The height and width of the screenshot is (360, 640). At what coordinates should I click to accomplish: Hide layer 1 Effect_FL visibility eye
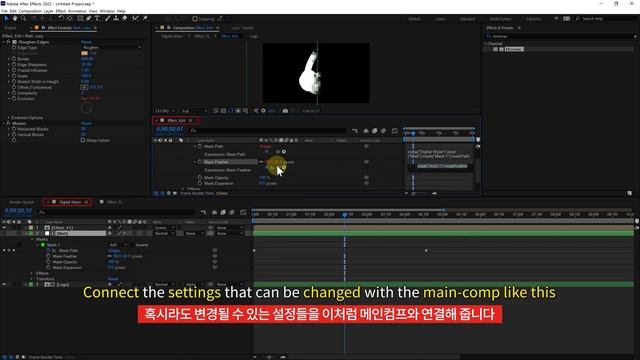click(4, 228)
